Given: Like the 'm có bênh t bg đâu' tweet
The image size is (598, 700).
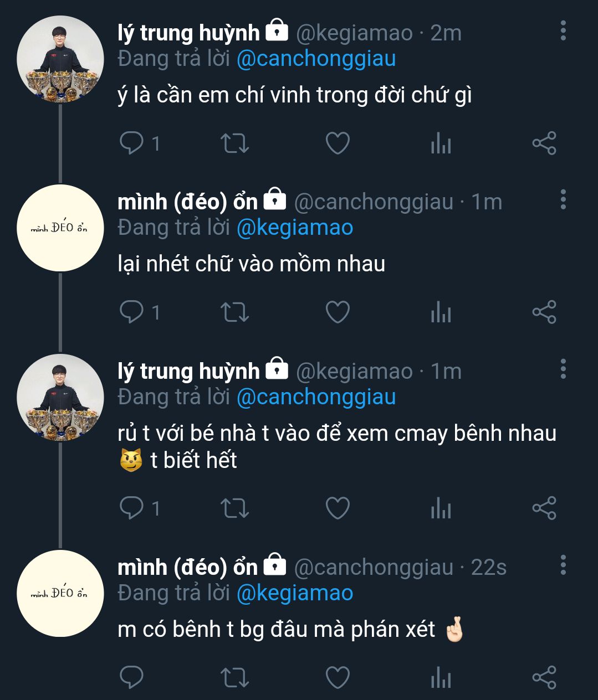Looking at the screenshot, I should pyautogui.click(x=337, y=677).
